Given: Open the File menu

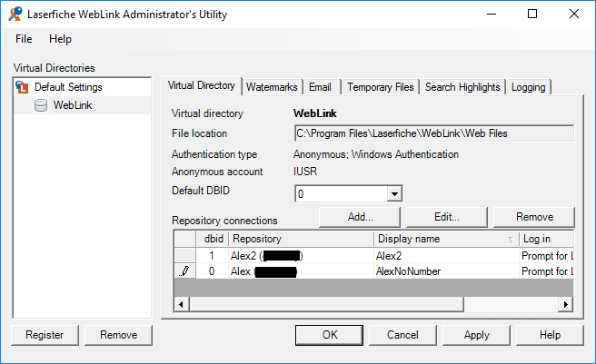Looking at the screenshot, I should pyautogui.click(x=24, y=39).
